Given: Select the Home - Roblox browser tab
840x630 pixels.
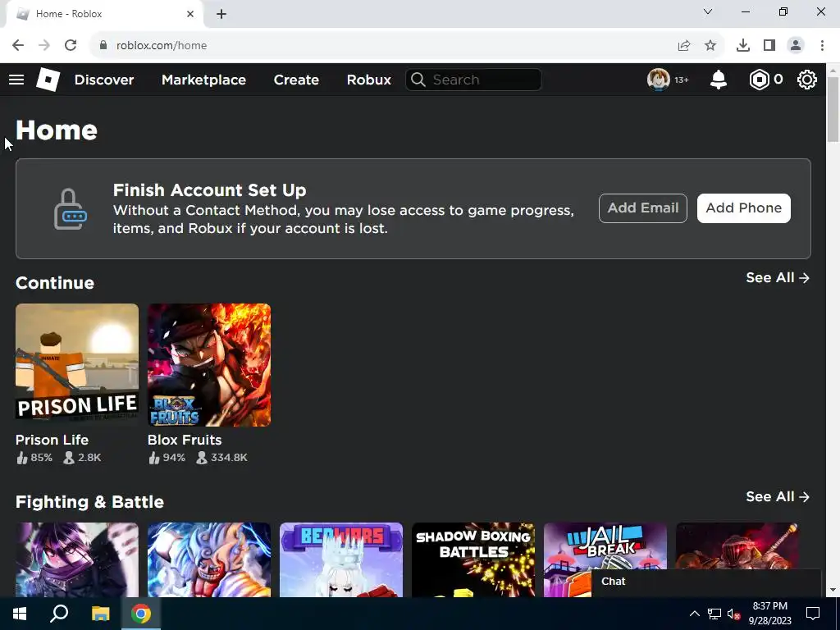Looking at the screenshot, I should pos(104,14).
